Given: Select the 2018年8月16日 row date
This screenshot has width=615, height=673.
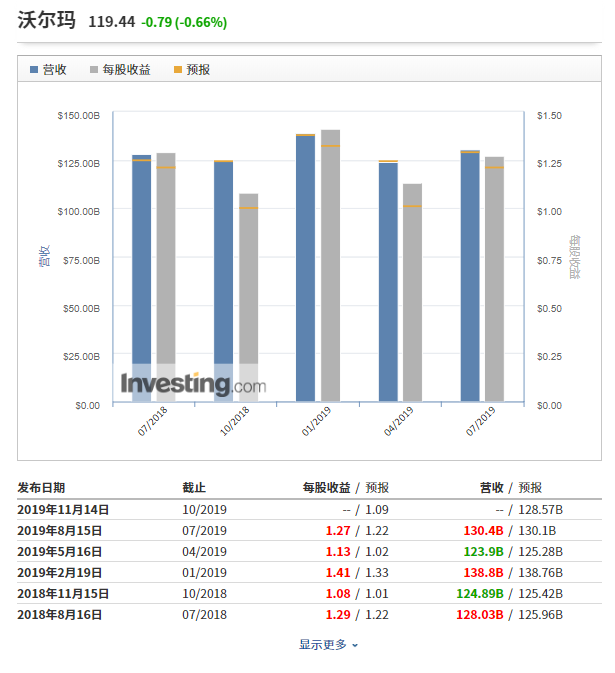Looking at the screenshot, I should tap(60, 615).
